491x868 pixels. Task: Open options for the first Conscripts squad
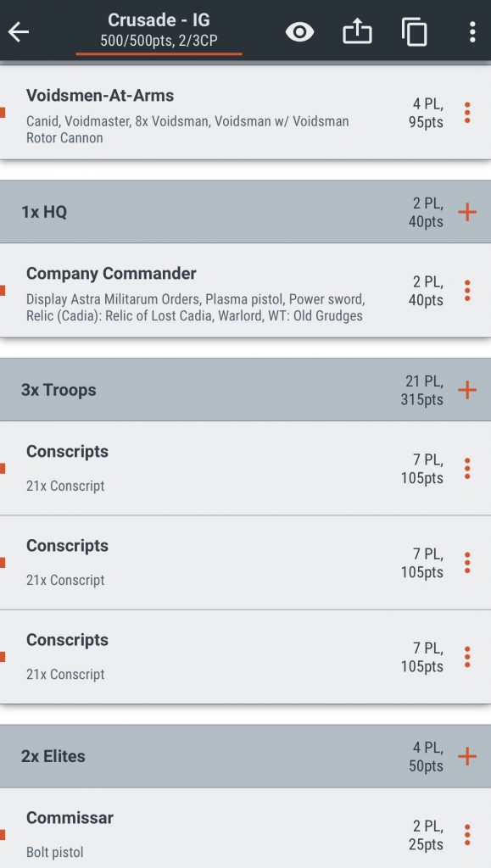click(x=468, y=467)
